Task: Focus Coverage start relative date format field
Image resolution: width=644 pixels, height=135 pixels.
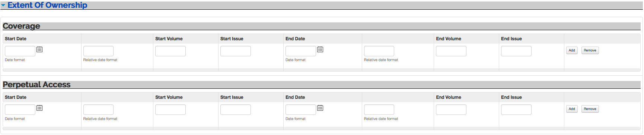Action: point(98,51)
